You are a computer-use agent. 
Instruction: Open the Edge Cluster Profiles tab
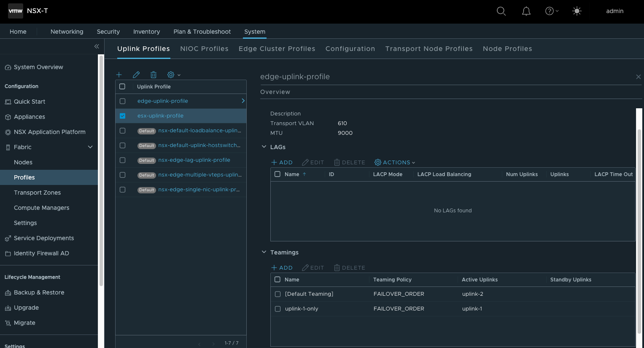coord(277,49)
